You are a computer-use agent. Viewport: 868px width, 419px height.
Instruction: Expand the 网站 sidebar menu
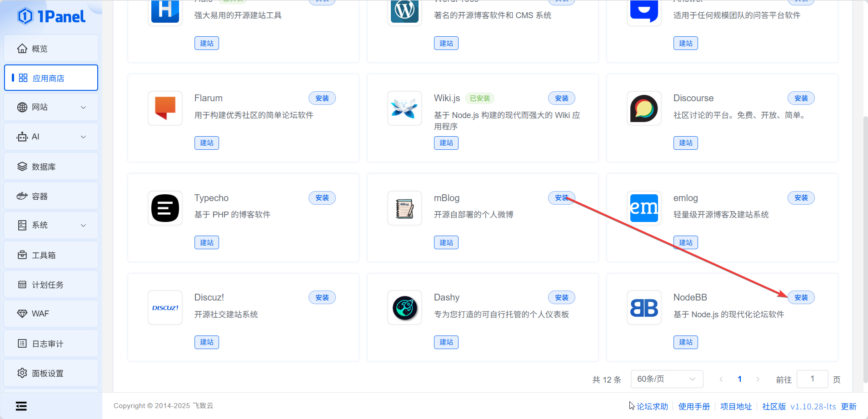click(51, 107)
